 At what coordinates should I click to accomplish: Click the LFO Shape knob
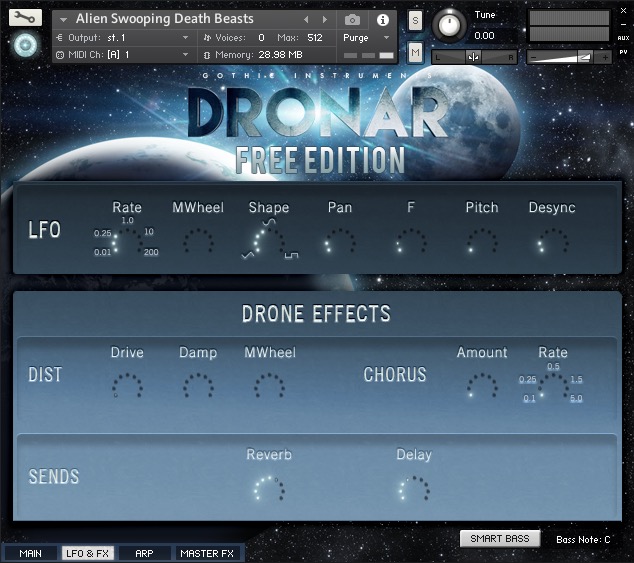tap(269, 241)
